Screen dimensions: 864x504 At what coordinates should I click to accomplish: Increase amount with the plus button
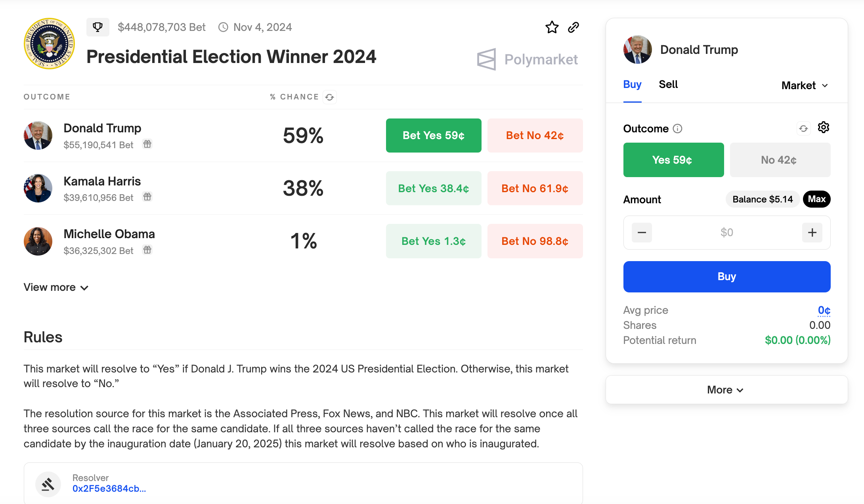[x=812, y=233]
